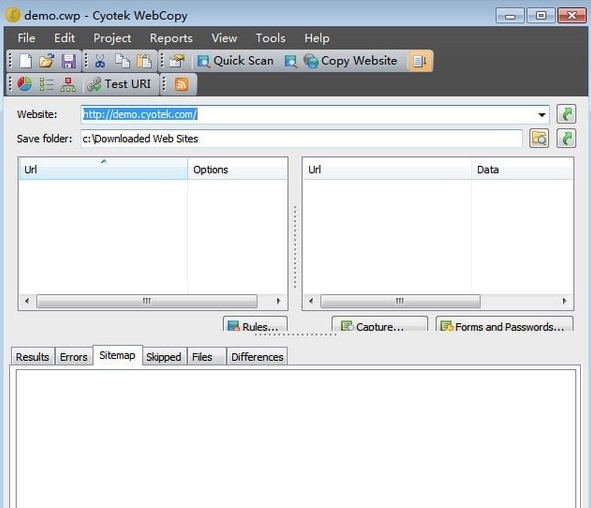Image resolution: width=591 pixels, height=508 pixels.
Task: Click left arrow of rules list scrollbar
Action: tap(27, 301)
